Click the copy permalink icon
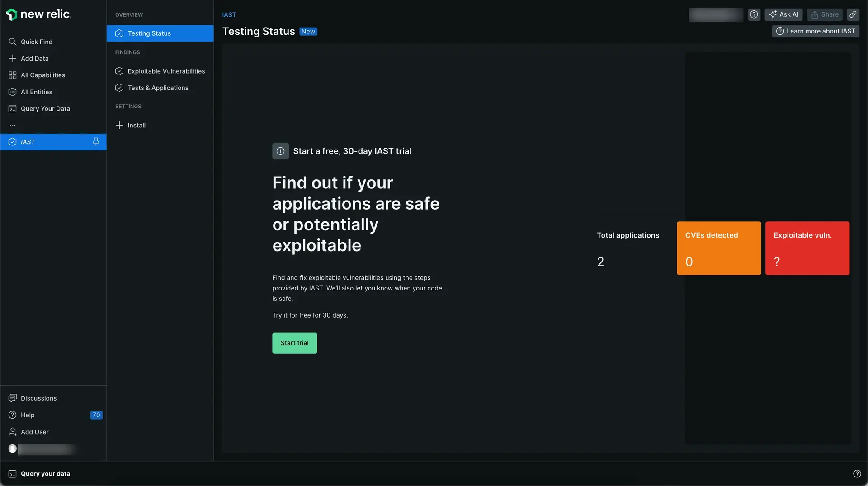868x486 pixels. 853,14
